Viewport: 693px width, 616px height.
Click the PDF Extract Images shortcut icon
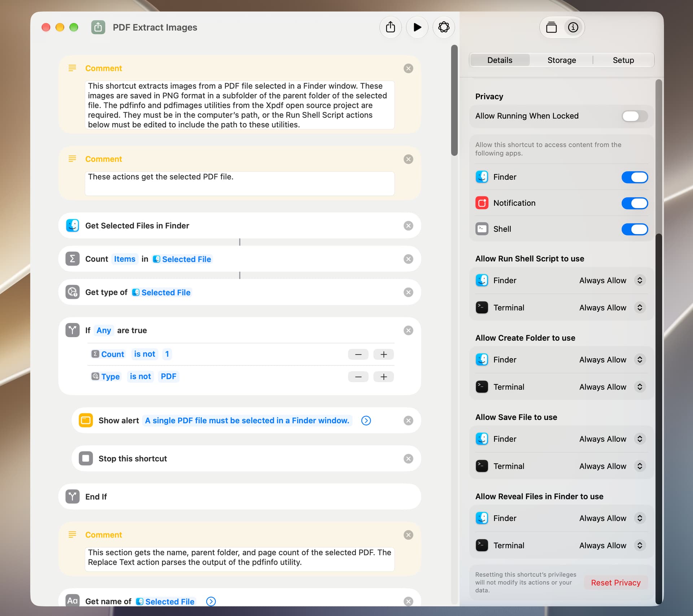[x=98, y=27]
